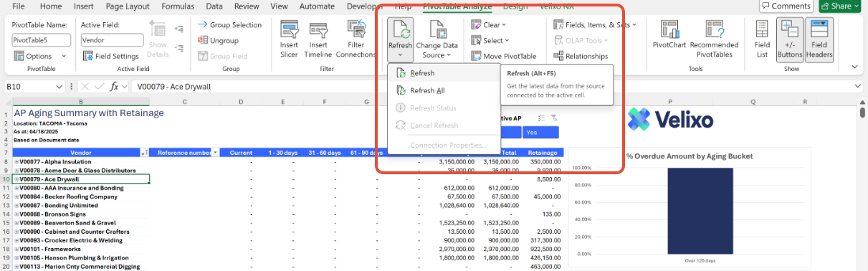Open Relationships dialog
Screen dimensions: 868x271
tap(581, 56)
